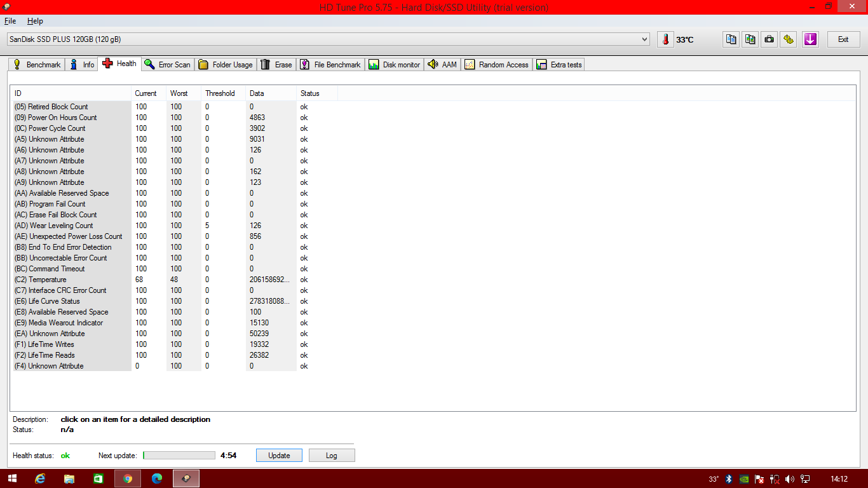Click the Status column header
Image resolution: width=868 pixels, height=488 pixels.
[x=317, y=93]
